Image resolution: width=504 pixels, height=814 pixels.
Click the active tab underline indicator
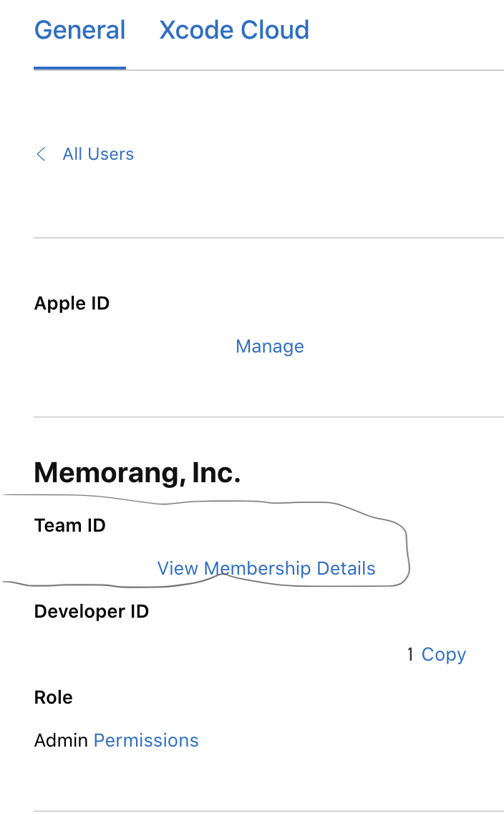(x=79, y=69)
